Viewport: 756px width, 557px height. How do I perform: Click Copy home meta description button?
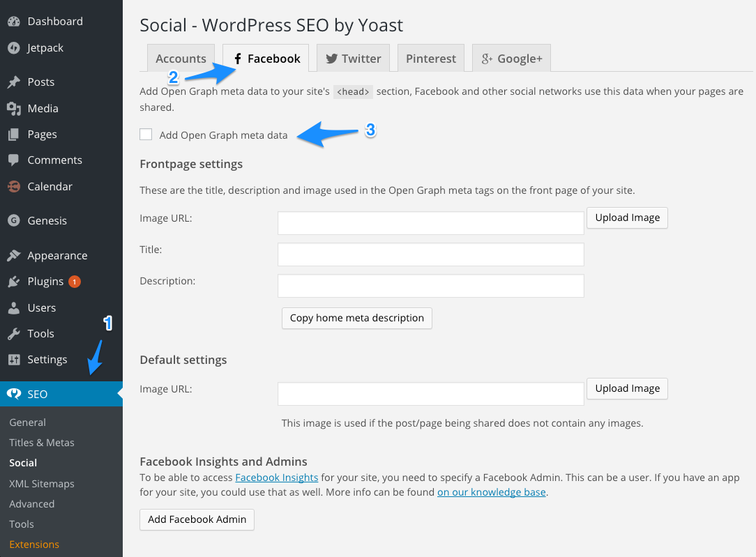(x=357, y=318)
